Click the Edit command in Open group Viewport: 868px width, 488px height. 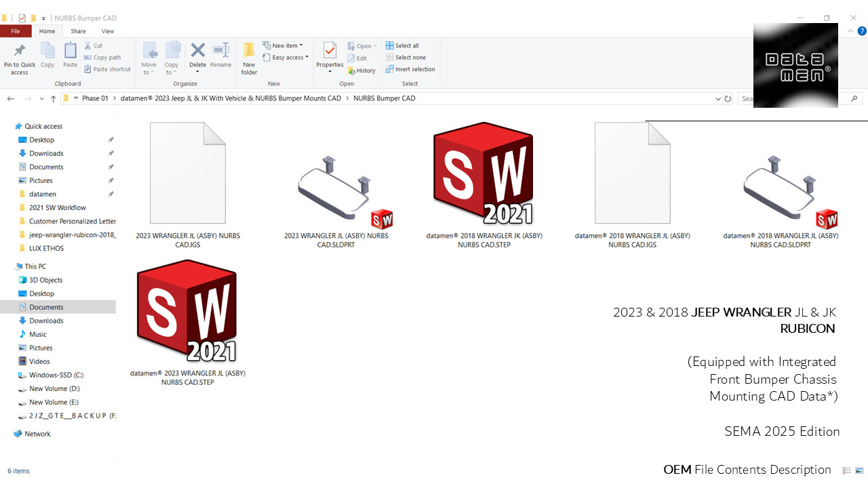[x=357, y=58]
